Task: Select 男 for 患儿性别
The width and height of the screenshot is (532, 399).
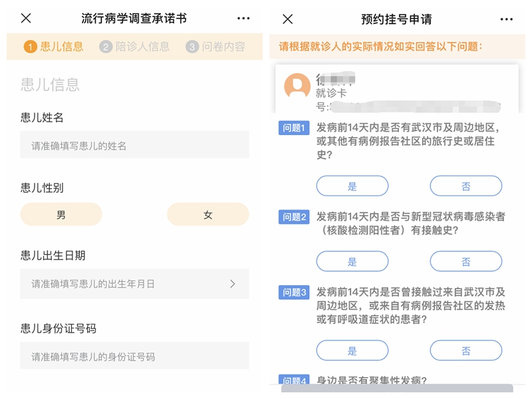Action: [x=61, y=215]
